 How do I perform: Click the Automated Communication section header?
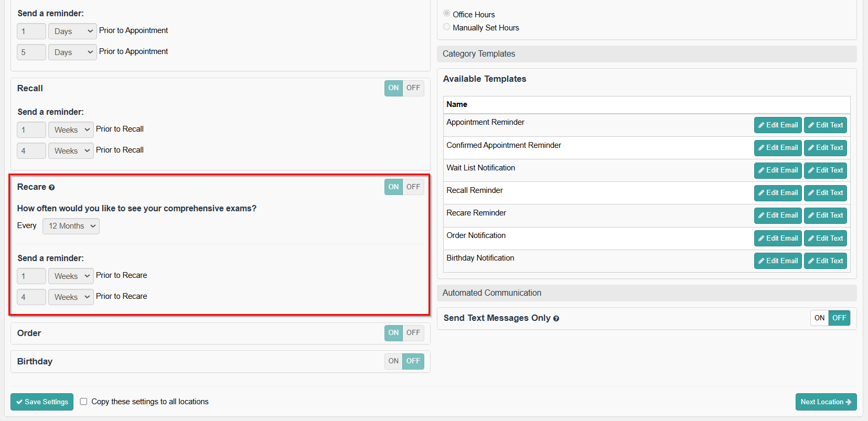646,293
